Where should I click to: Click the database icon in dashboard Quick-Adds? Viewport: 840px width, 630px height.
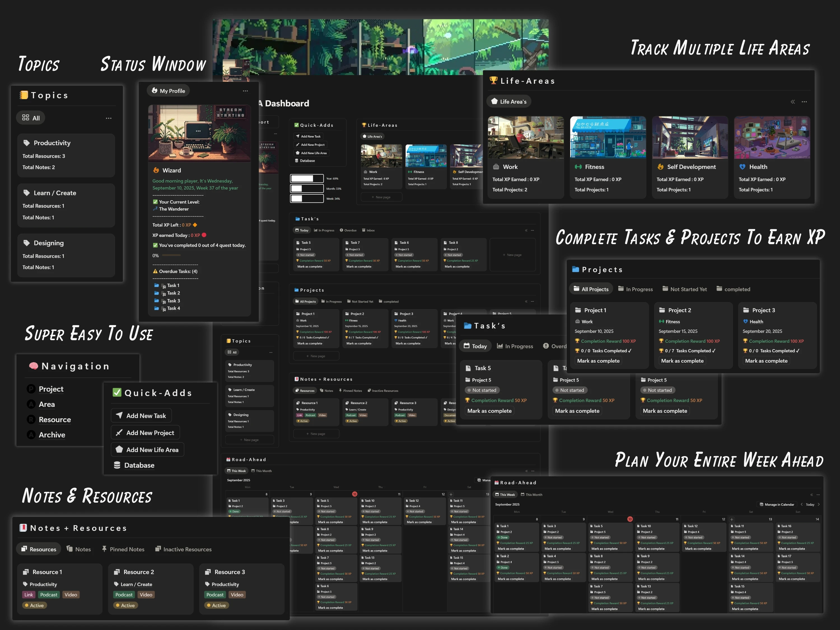[x=297, y=161]
